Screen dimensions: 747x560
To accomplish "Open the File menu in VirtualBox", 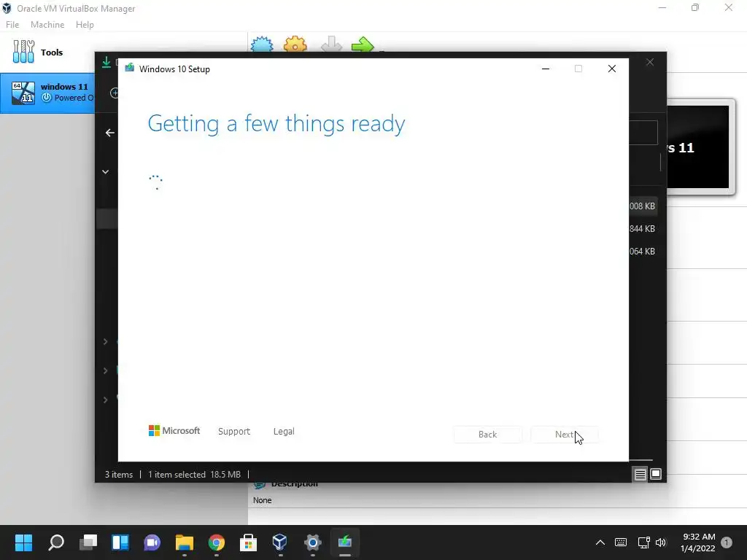I will [12, 25].
